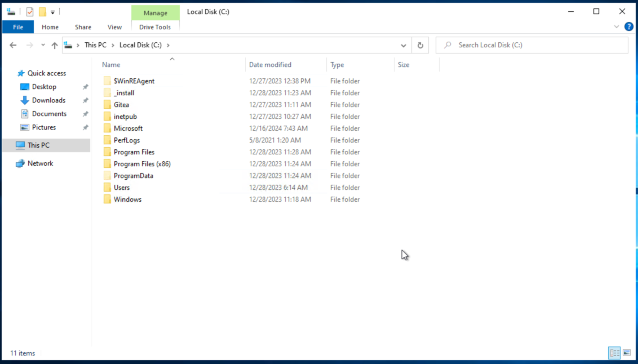Open the Gitea folder
The width and height of the screenshot is (638, 364).
click(x=121, y=105)
